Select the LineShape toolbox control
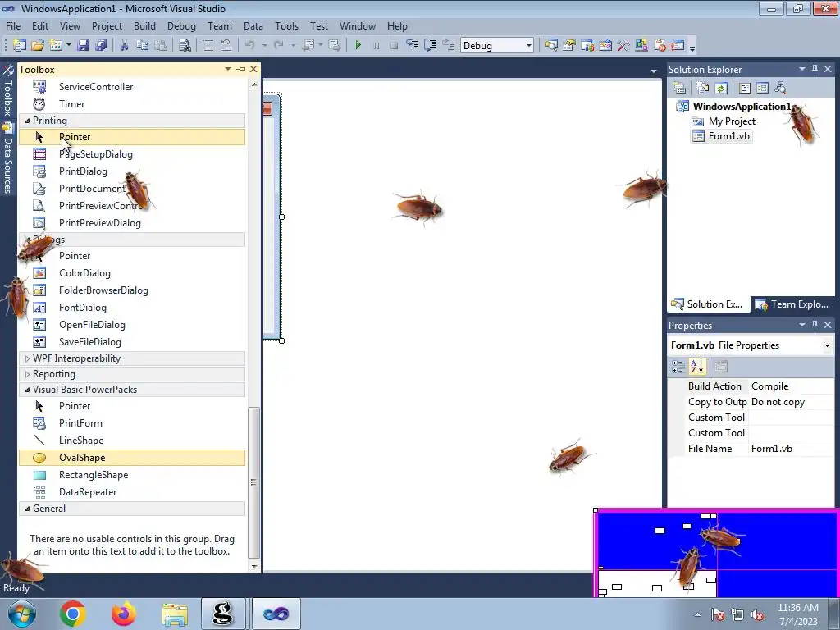This screenshot has height=630, width=840. (x=132, y=441)
